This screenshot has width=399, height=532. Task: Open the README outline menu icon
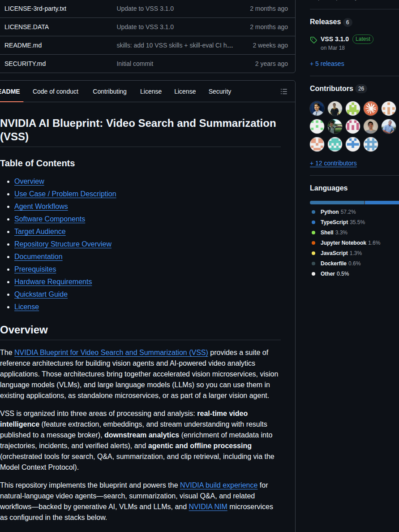(x=284, y=91)
